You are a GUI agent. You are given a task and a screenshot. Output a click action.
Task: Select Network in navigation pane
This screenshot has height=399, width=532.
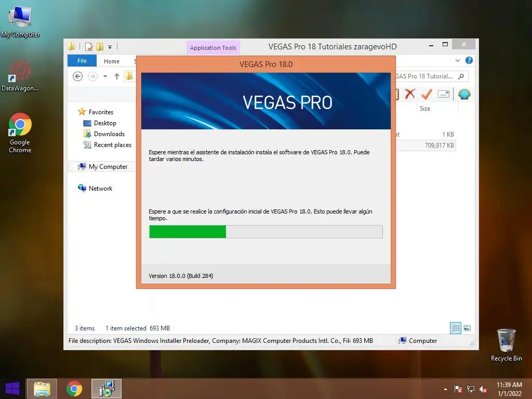click(x=100, y=188)
